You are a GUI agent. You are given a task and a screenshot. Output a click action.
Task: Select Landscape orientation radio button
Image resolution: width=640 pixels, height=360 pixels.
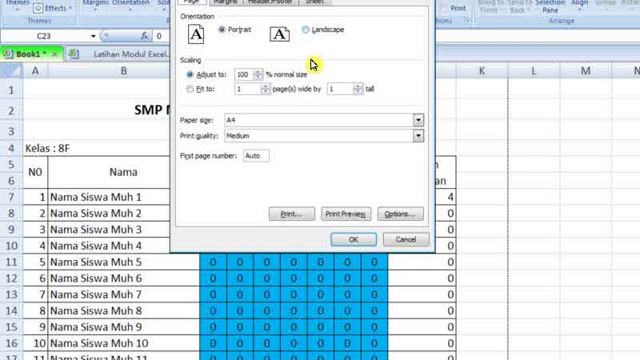pos(305,29)
